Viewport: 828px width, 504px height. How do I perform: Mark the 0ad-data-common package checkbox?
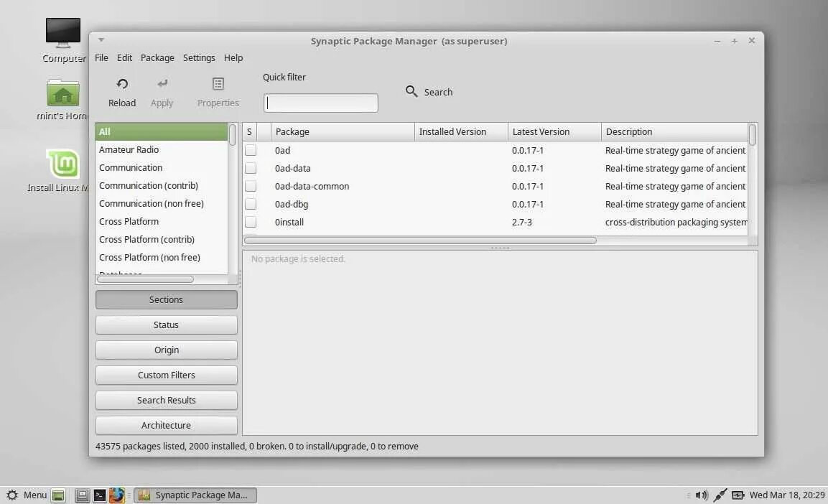251,186
